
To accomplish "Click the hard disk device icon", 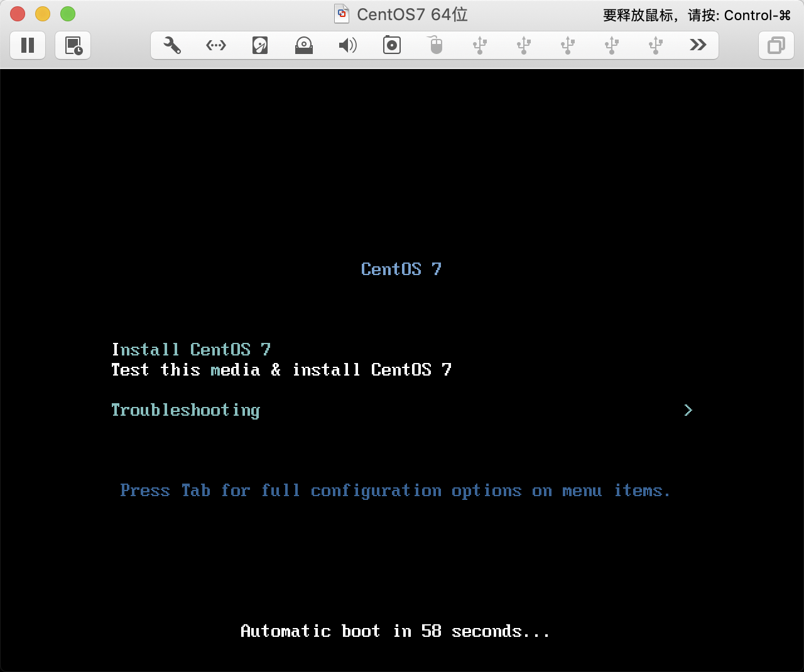I will coord(260,45).
